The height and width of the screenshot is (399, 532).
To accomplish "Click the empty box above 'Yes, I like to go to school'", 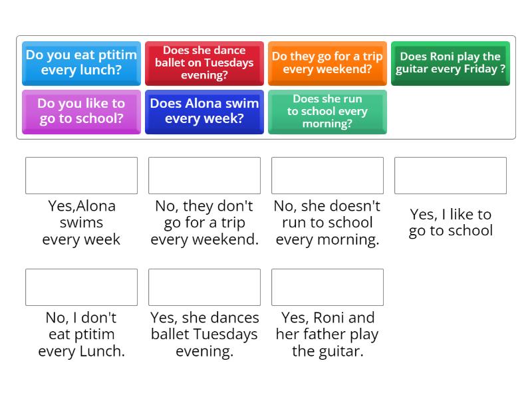I will coord(450,175).
